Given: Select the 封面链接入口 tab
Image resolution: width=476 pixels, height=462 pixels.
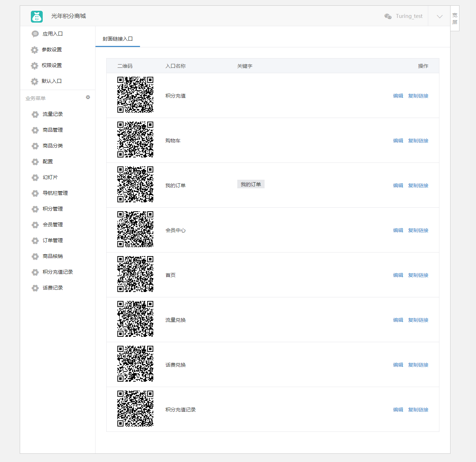Looking at the screenshot, I should pyautogui.click(x=118, y=39).
